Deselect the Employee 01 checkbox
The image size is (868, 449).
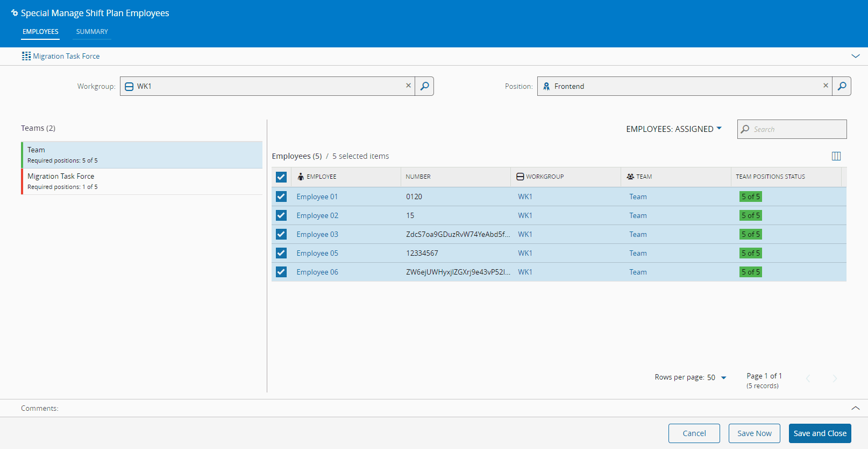(x=281, y=197)
